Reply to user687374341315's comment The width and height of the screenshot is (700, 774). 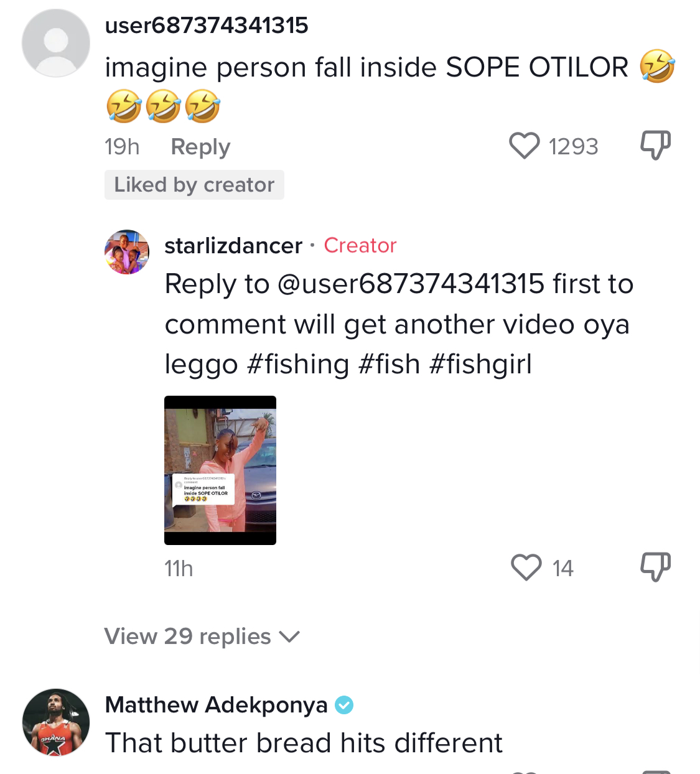pos(200,147)
